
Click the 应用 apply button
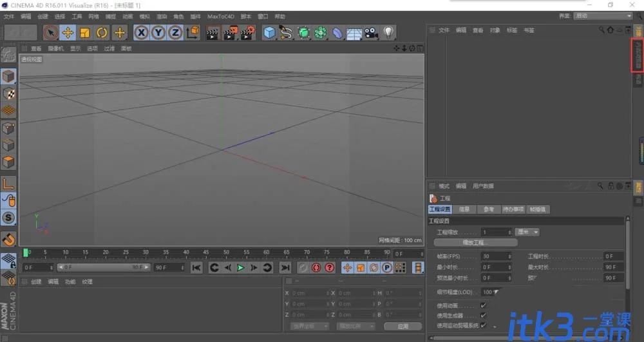pyautogui.click(x=403, y=327)
